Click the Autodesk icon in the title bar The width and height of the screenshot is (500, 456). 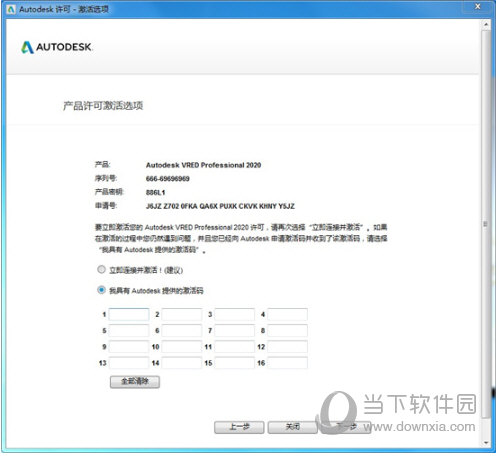tap(11, 9)
